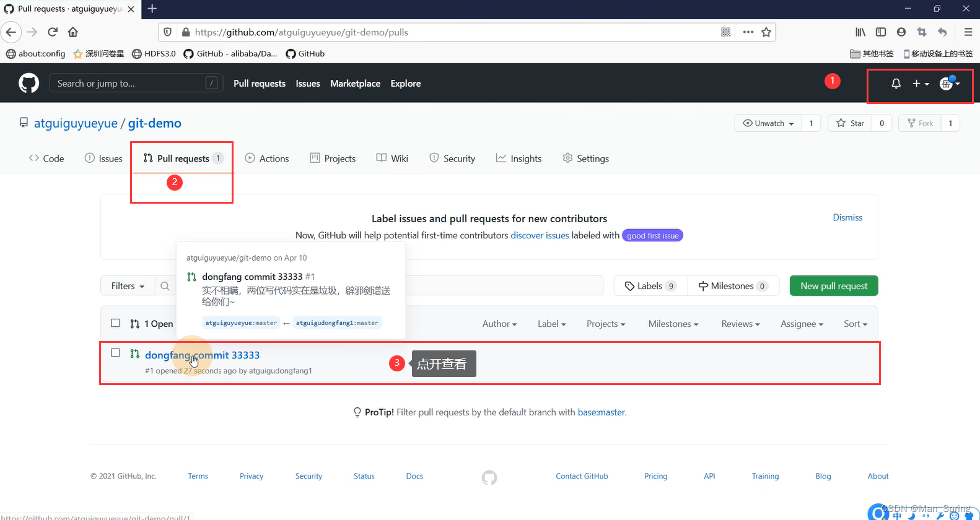This screenshot has width=980, height=520.
Task: Expand the Assignee filter
Action: [x=802, y=324]
